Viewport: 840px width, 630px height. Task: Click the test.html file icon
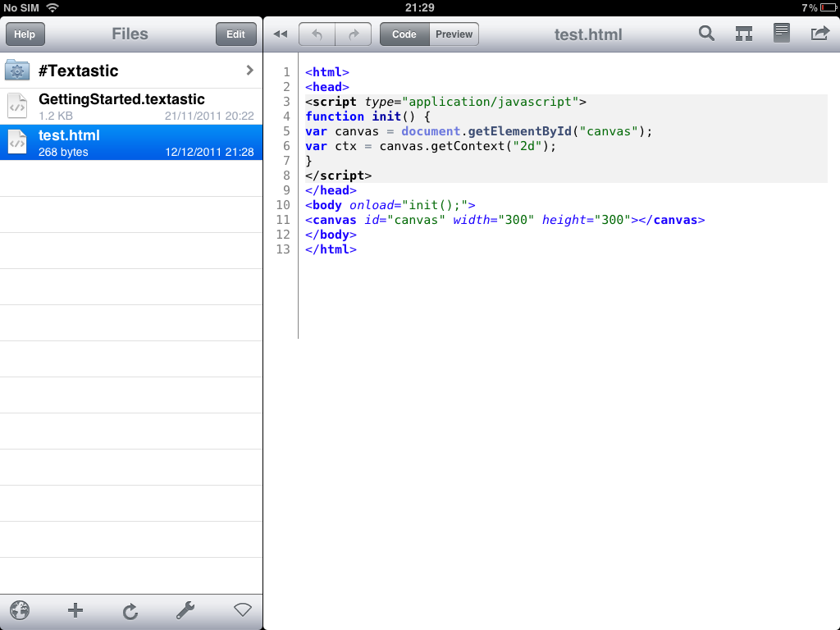[17, 143]
